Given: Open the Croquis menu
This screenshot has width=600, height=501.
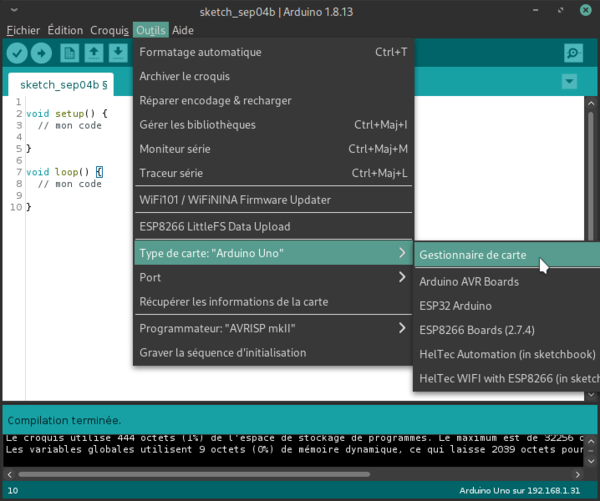Looking at the screenshot, I should 109,30.
